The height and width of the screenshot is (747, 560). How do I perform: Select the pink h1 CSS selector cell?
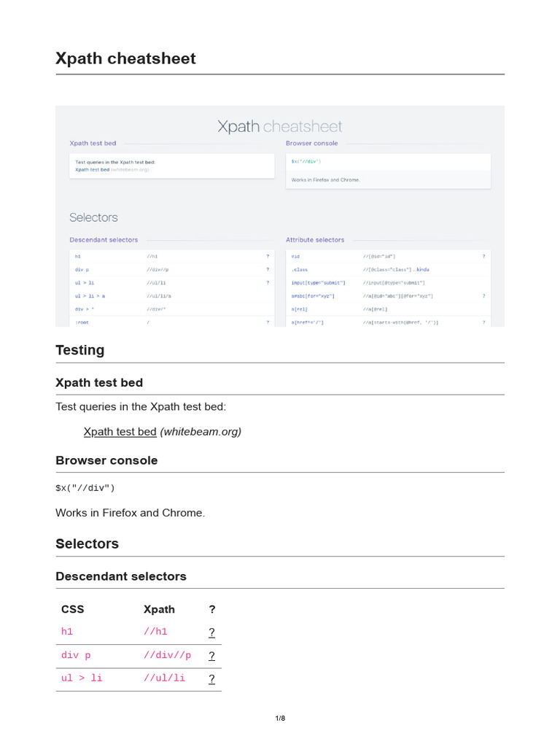pyautogui.click(x=67, y=632)
